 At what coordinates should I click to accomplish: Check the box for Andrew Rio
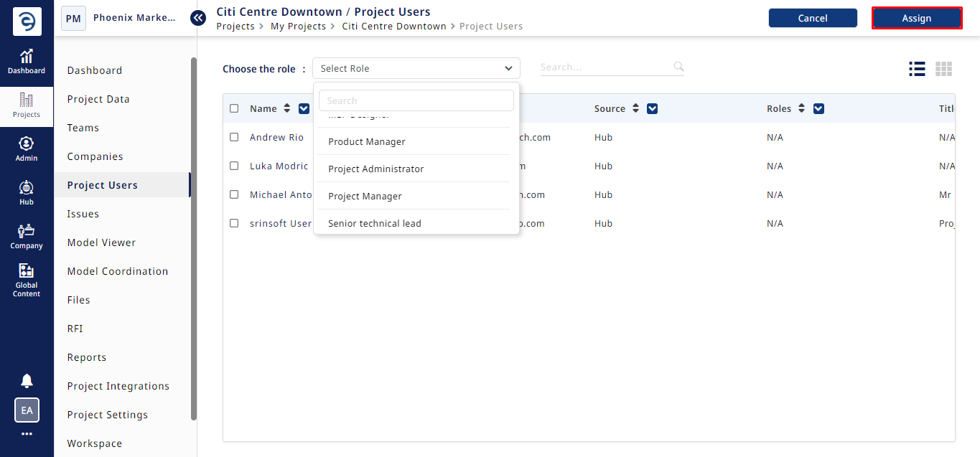pos(234,137)
